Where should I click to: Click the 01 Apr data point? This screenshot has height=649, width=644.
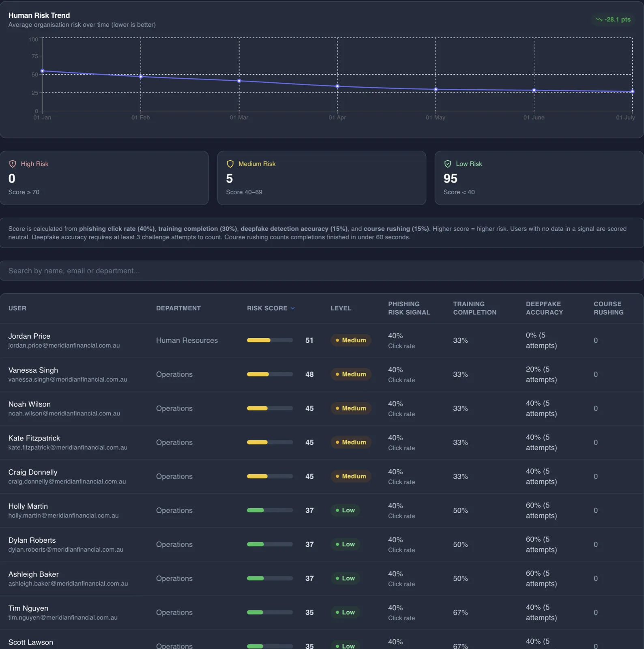(x=337, y=86)
